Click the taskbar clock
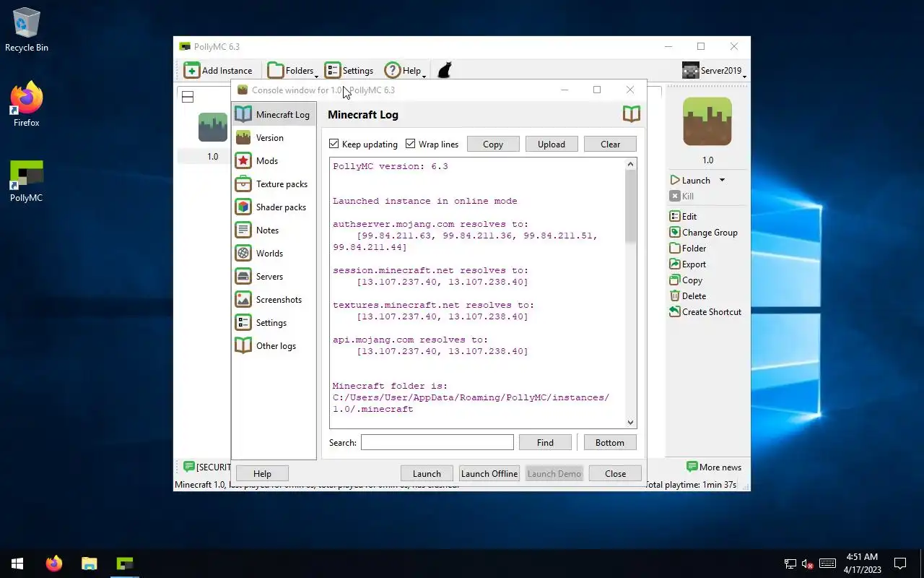 [862, 564]
